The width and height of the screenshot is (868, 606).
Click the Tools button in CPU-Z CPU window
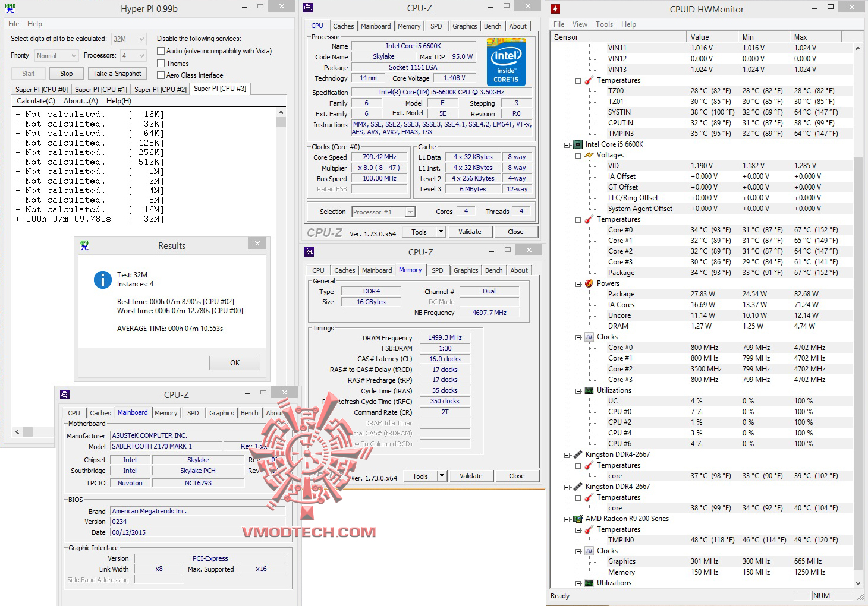(x=419, y=232)
